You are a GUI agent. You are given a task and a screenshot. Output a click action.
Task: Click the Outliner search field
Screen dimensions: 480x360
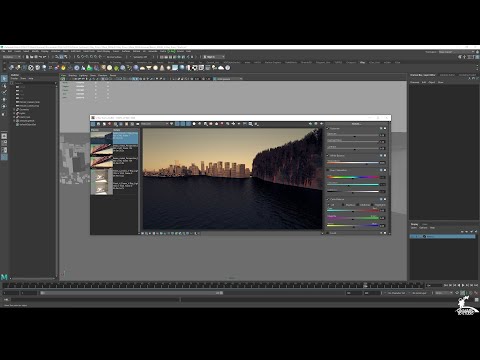click(33, 83)
